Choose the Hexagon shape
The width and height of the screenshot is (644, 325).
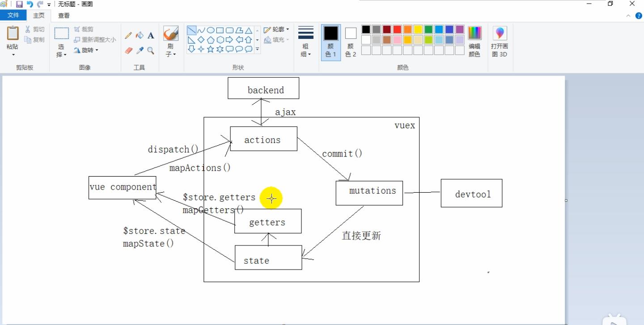click(x=220, y=40)
